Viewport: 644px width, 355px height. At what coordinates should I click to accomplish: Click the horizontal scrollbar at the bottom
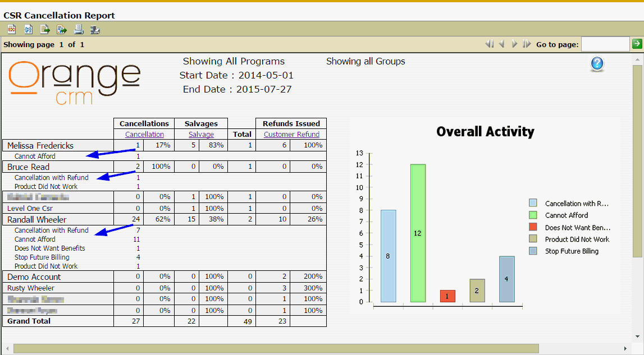(275, 349)
